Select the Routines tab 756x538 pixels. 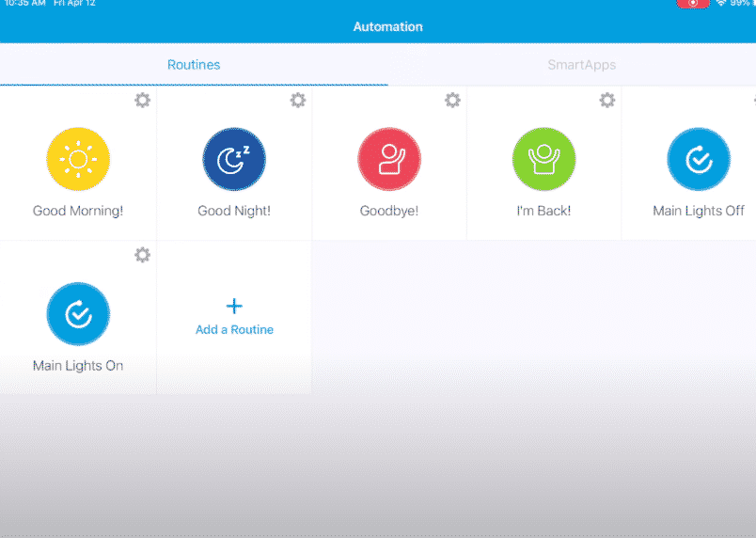coord(194,65)
